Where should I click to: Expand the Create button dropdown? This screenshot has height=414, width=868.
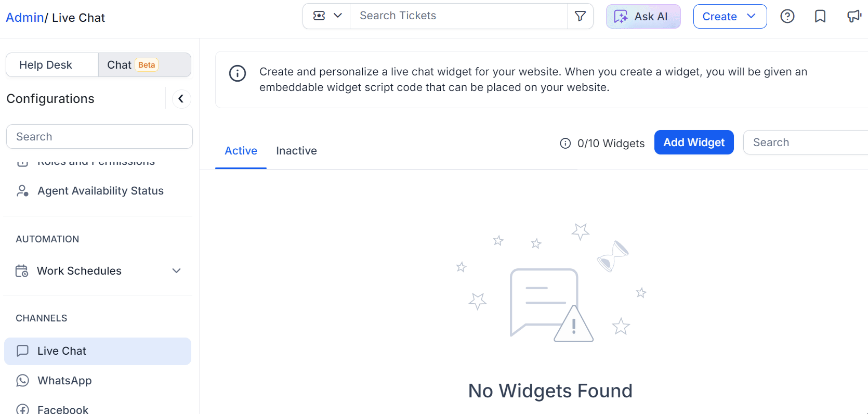click(x=730, y=17)
